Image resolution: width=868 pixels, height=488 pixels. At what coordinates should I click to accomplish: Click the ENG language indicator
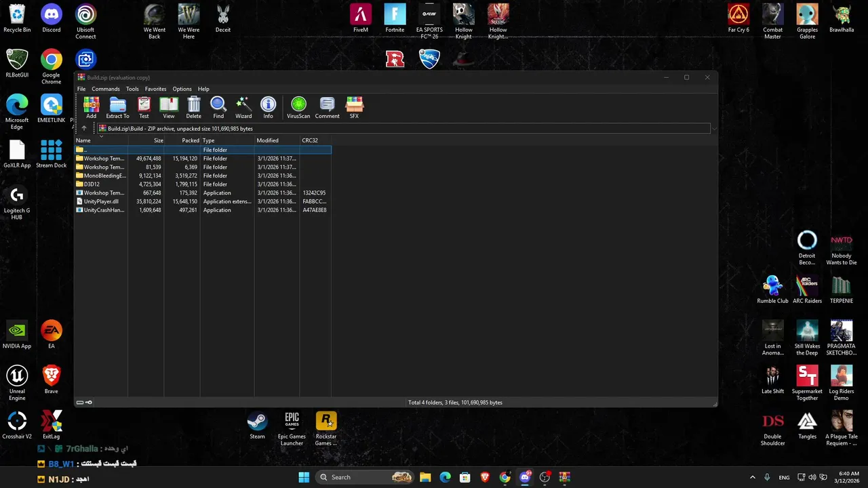point(784,478)
